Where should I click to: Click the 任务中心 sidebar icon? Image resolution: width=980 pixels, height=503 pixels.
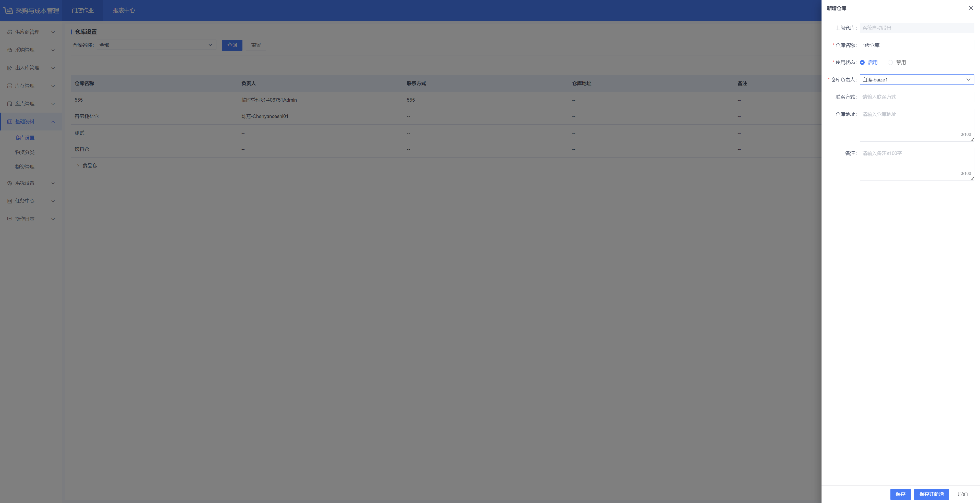pyautogui.click(x=9, y=201)
